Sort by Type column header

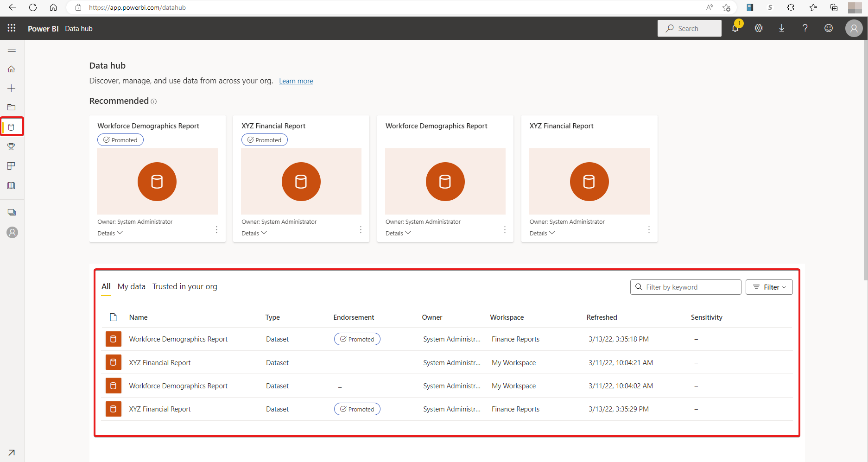click(x=272, y=317)
